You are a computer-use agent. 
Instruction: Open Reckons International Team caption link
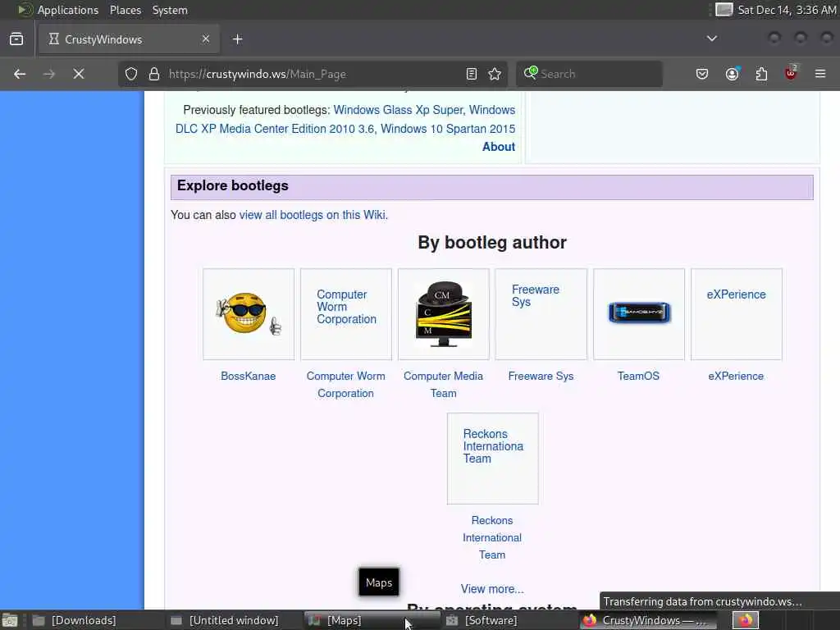[492, 537]
